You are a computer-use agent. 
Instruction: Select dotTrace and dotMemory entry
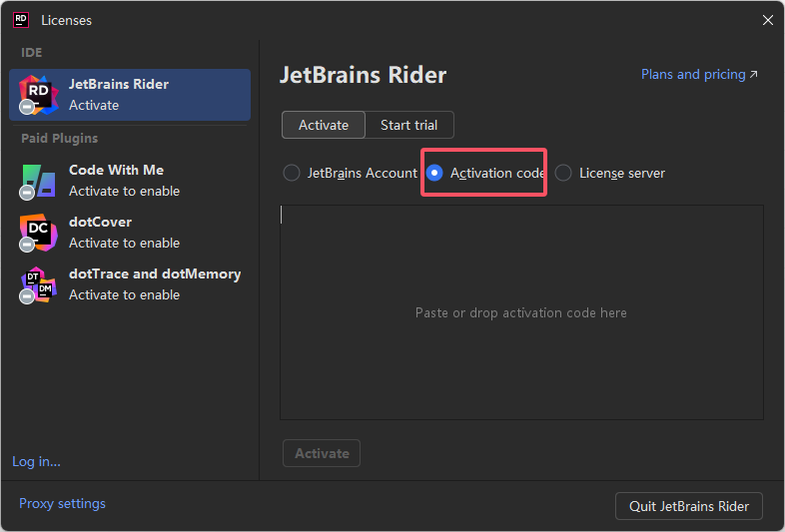point(130,284)
